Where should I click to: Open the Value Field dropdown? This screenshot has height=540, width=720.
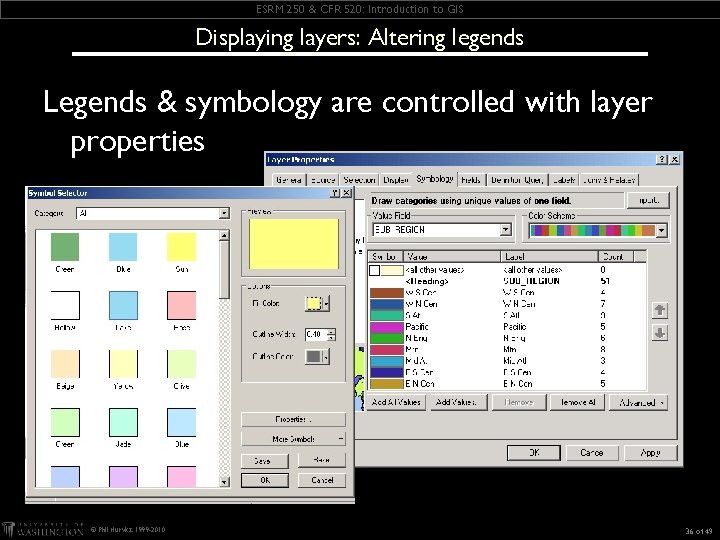pos(506,230)
